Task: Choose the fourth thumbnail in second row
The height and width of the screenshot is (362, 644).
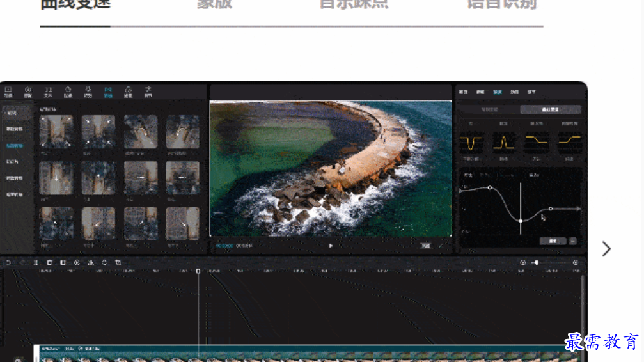Action: 182,178
